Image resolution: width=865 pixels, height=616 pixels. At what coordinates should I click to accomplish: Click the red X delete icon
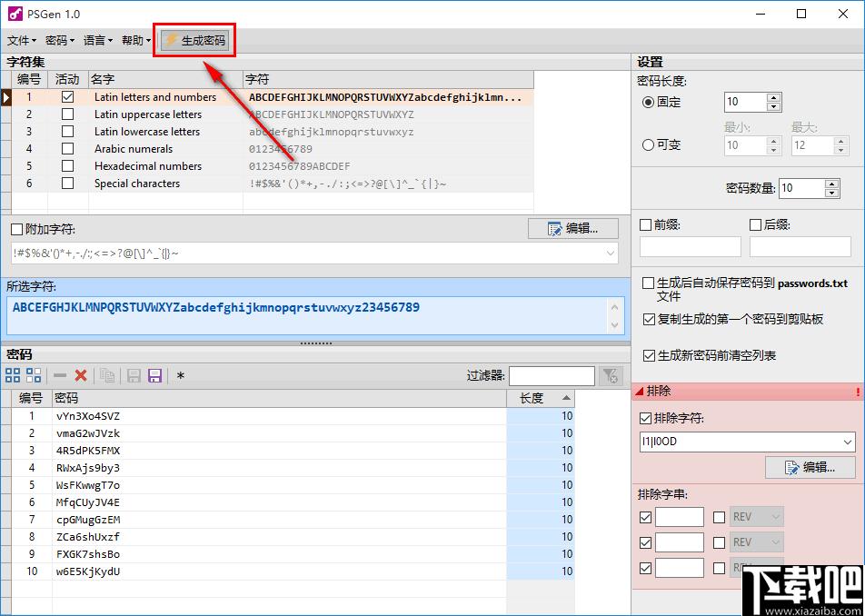[81, 375]
